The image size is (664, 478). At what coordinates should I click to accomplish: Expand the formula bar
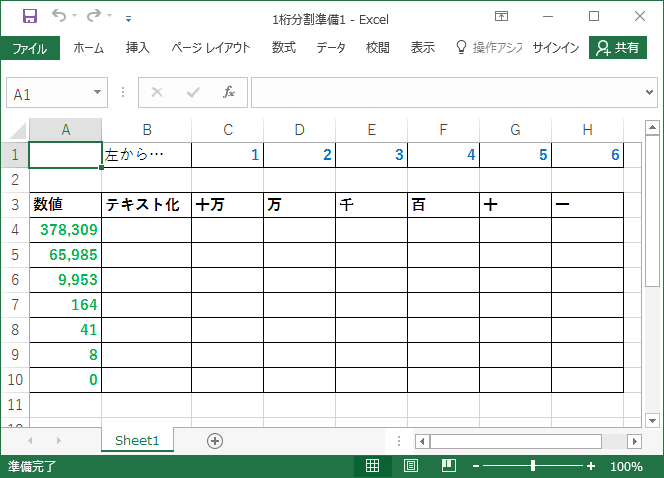[x=649, y=92]
